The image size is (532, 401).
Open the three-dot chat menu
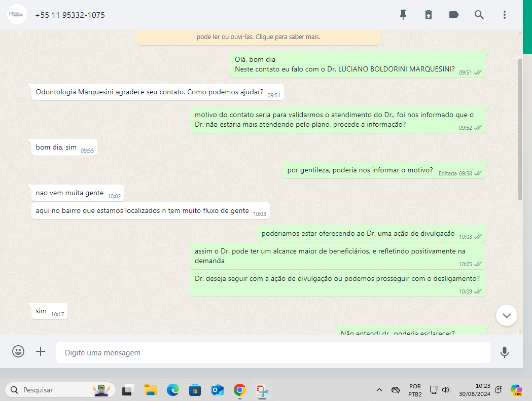click(505, 15)
